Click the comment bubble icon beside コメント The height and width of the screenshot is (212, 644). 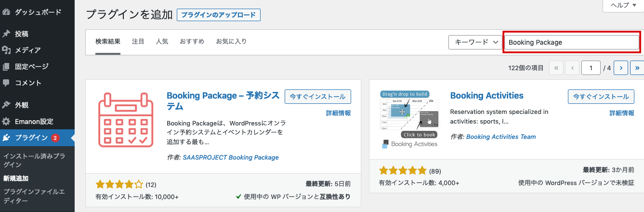click(6, 83)
